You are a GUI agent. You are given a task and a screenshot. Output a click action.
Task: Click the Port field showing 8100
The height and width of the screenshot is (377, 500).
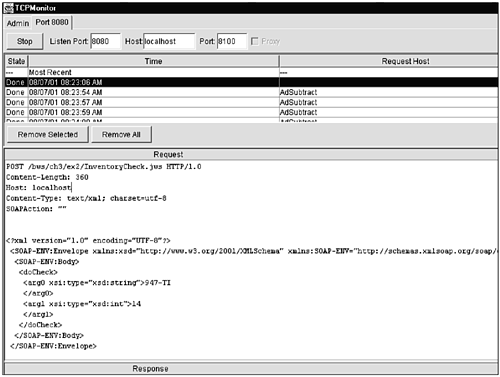point(232,41)
